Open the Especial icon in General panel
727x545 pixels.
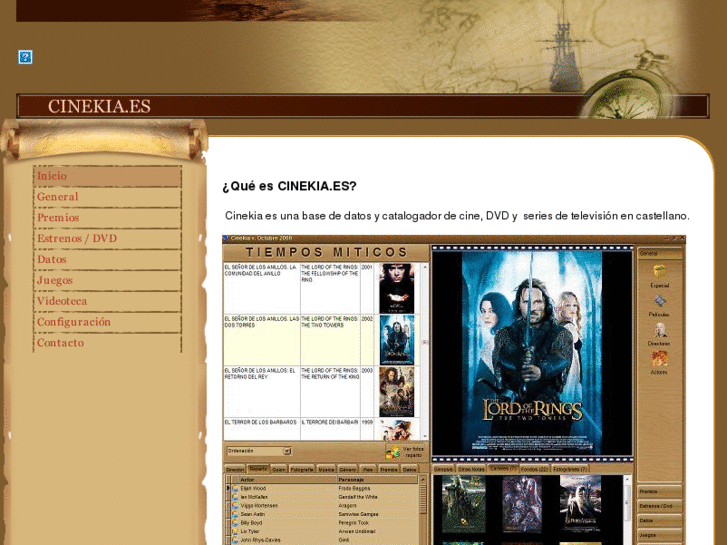click(x=659, y=271)
